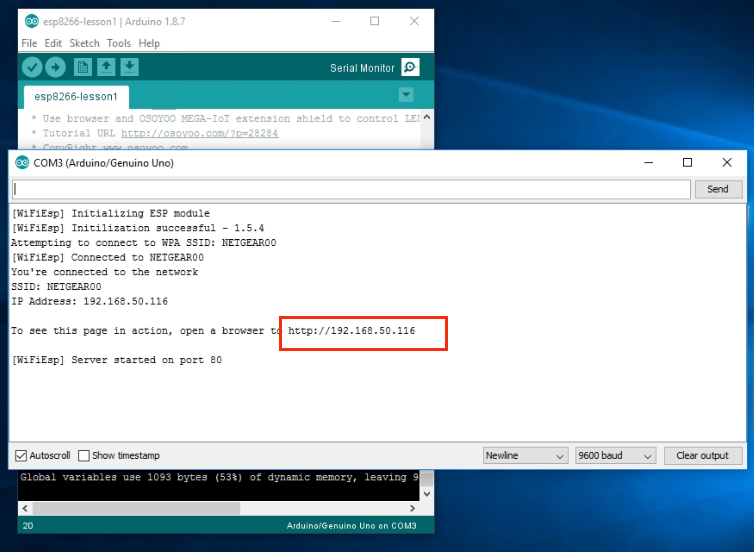The image size is (754, 552).
Task: Click the 'SSID: NETGEAR00' output line
Action: tap(56, 287)
